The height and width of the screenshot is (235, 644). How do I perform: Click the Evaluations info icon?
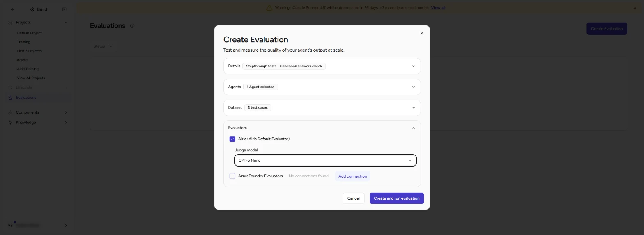point(132,26)
